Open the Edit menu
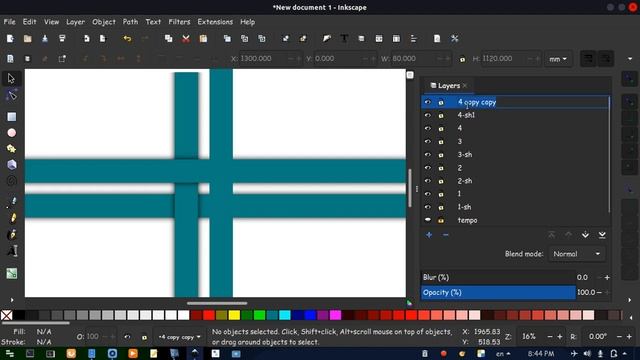Image resolution: width=640 pixels, height=360 pixels. pos(29,22)
